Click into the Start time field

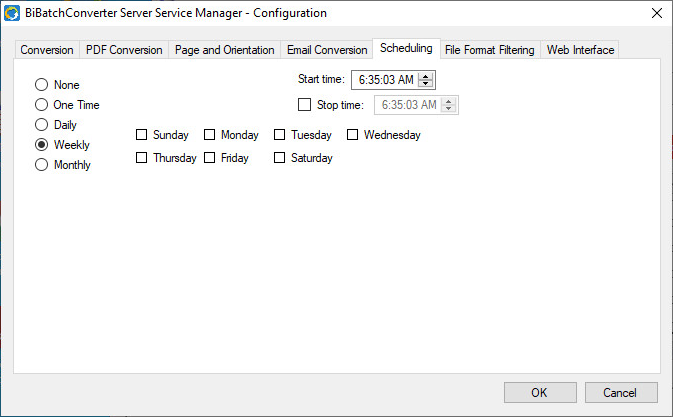tap(384, 81)
